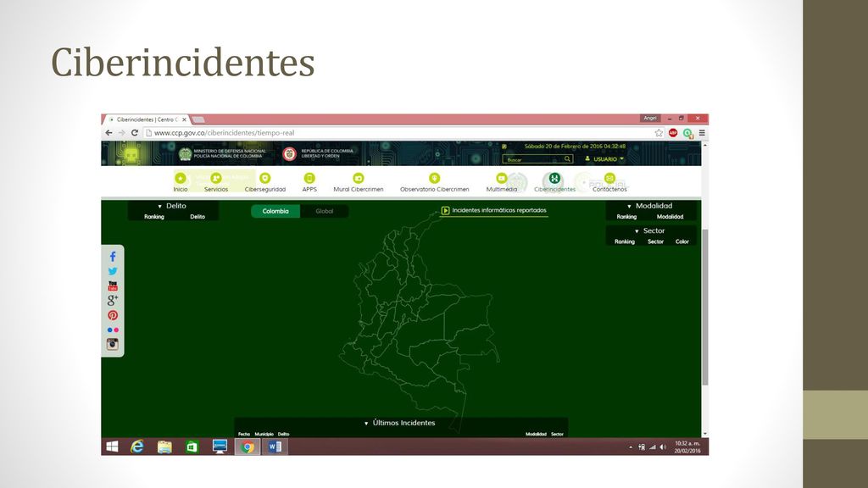Click the Chrome taskbar icon
This screenshot has height=488, width=868.
[x=248, y=446]
